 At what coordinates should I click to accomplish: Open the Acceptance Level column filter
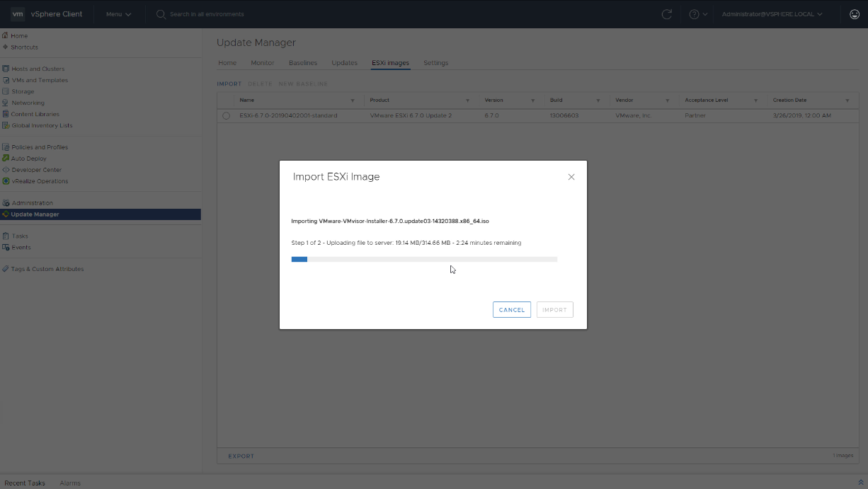point(755,100)
